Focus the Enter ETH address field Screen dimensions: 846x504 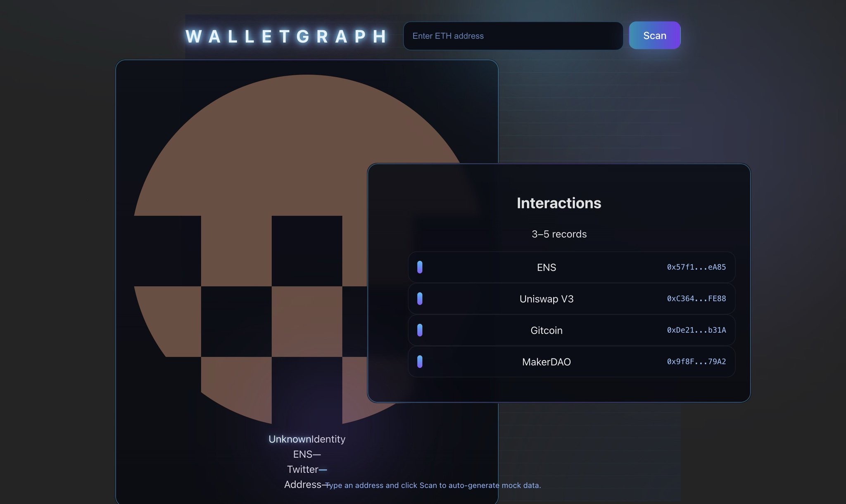click(513, 36)
